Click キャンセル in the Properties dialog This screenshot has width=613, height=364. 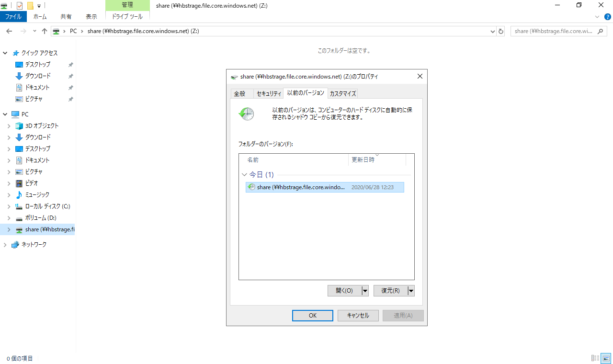[358, 316]
